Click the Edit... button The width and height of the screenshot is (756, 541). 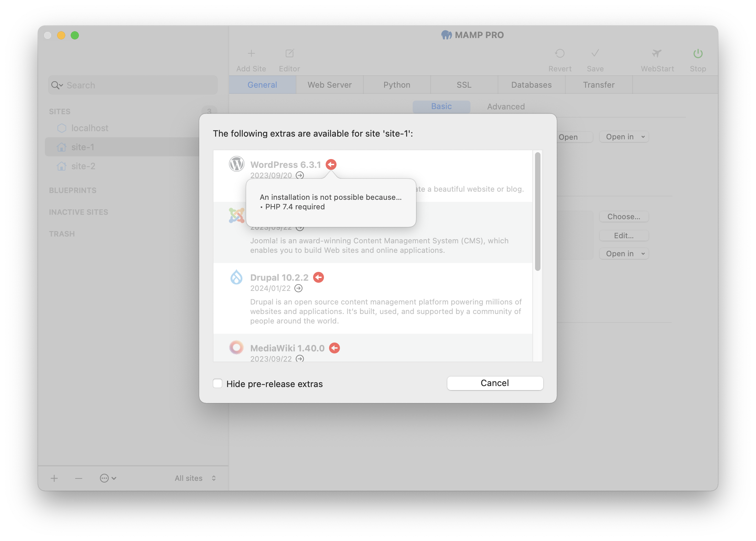click(x=624, y=235)
